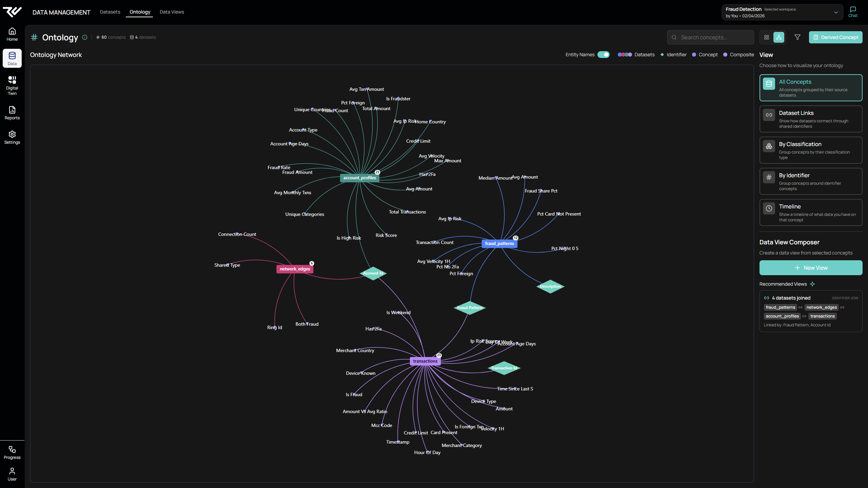Open the Fraud Detection workspace selector
Screen dimensions: 868x488
[782, 12]
